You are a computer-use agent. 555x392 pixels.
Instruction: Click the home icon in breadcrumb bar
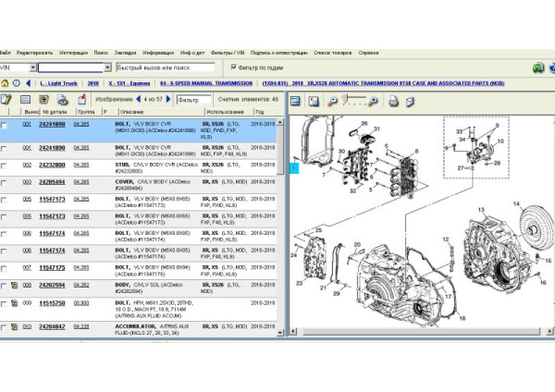[6, 82]
